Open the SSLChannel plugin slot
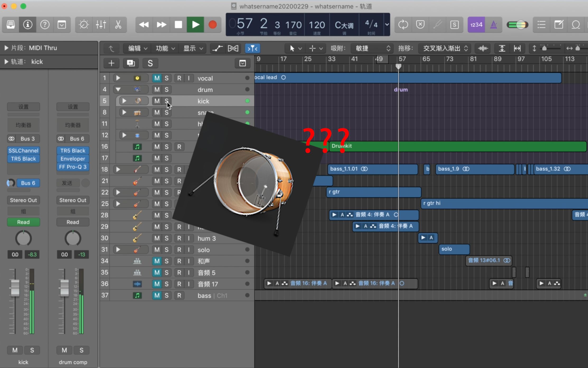 (x=23, y=150)
